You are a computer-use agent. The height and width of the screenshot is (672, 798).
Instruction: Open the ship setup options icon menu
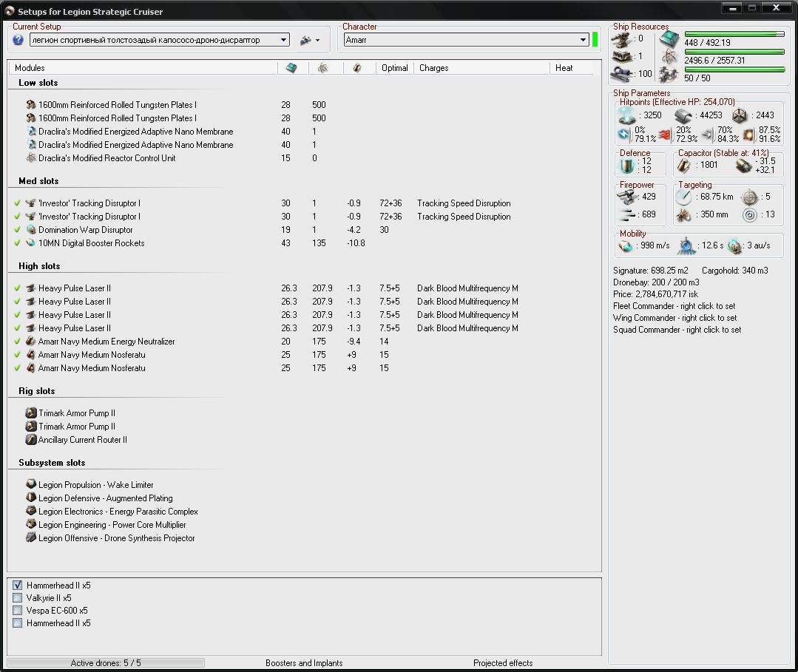point(309,40)
